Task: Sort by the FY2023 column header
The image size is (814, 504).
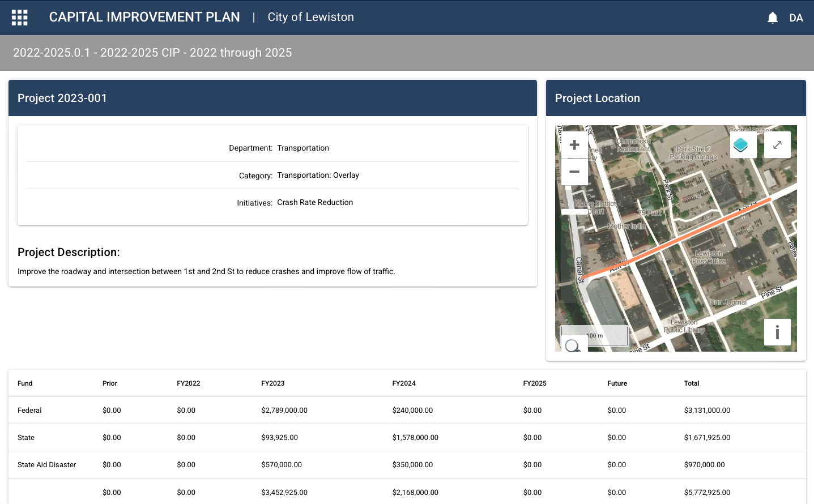Action: pos(274,383)
